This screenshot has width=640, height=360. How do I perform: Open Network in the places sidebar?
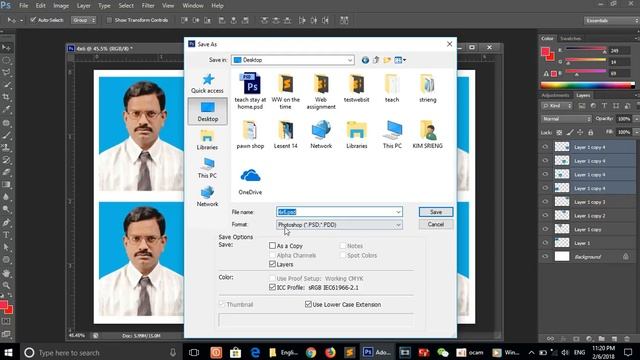pos(207,196)
